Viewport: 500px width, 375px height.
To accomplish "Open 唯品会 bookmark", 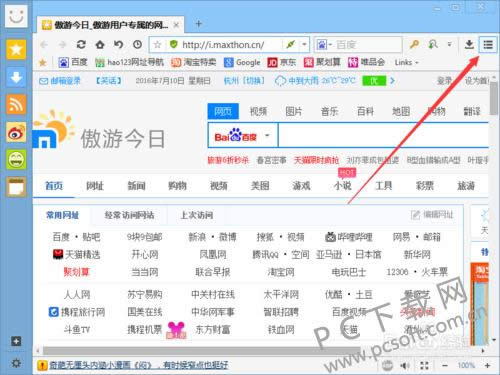I will coord(366,62).
